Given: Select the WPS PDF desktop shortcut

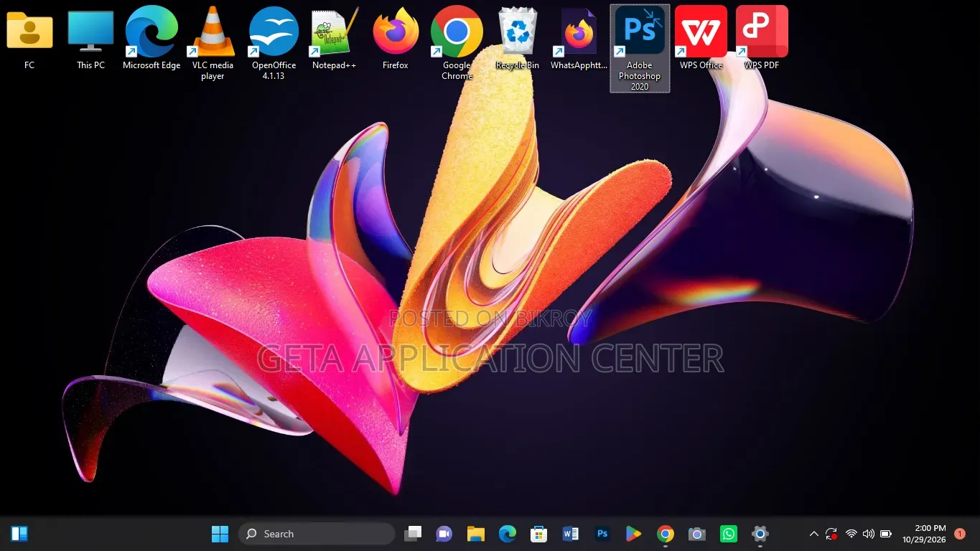Looking at the screenshot, I should coord(762,37).
